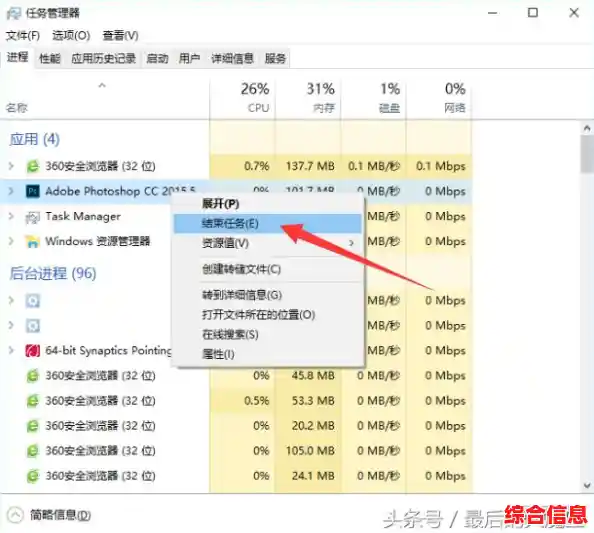Sort by the CPU column header
This screenshot has height=533, width=594.
click(x=242, y=98)
